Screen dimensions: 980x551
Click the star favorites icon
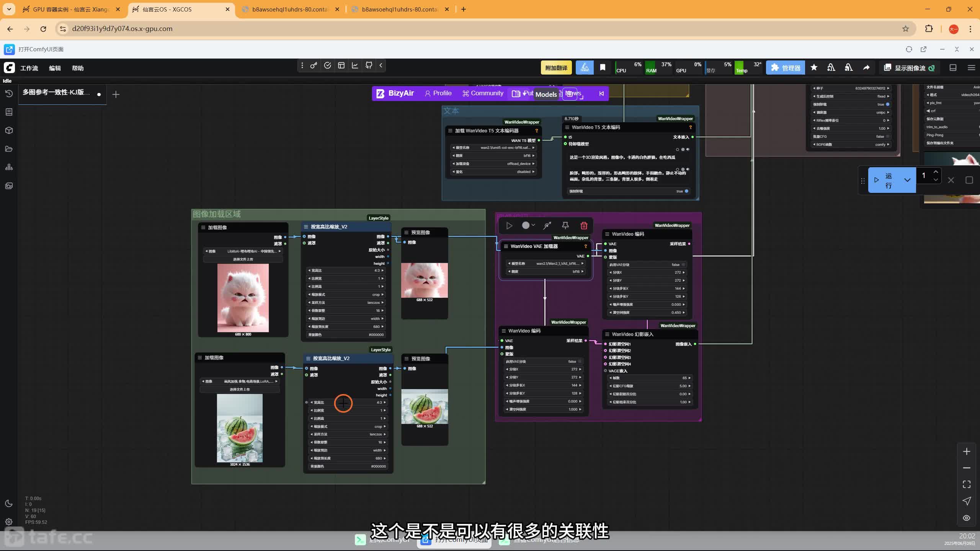tap(814, 68)
